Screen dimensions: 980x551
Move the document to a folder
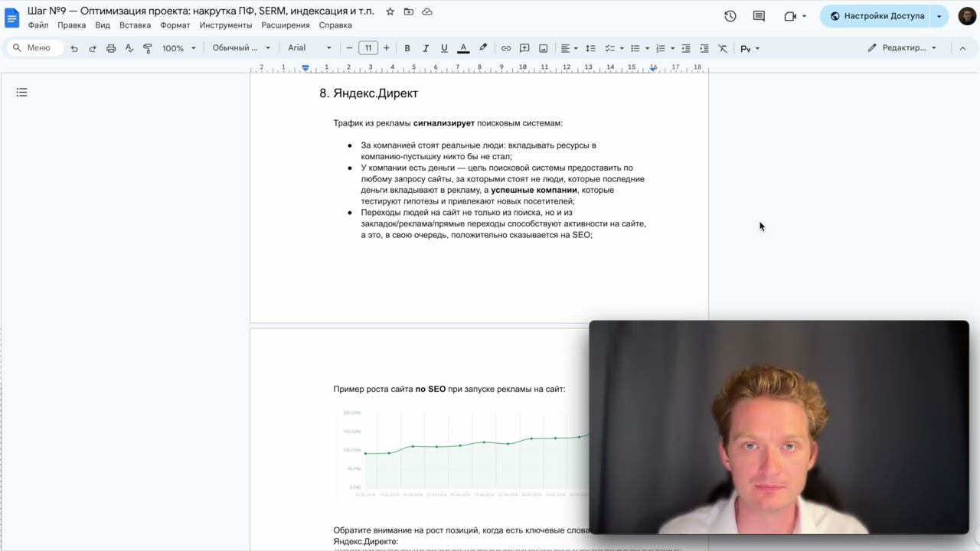409,11
